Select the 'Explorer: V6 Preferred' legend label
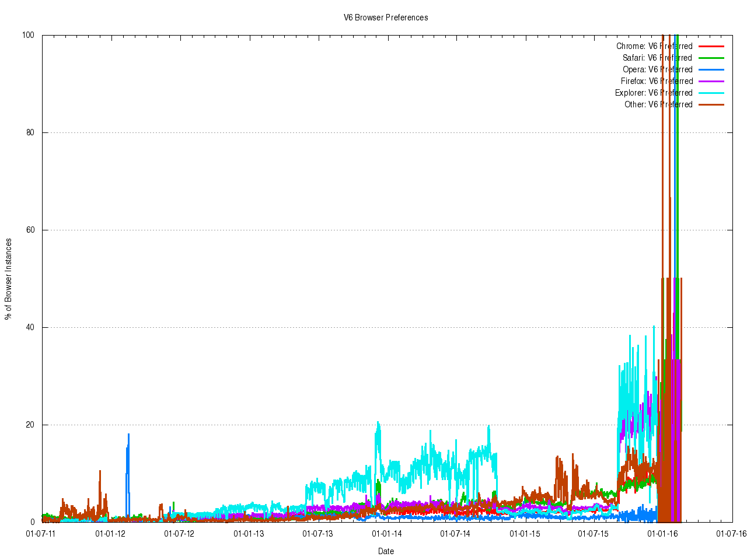This screenshot has height=560, width=747. (x=654, y=93)
